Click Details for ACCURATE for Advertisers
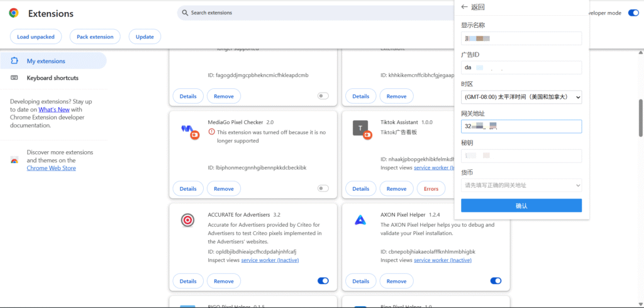Screen dimensions: 644x308 point(188,282)
